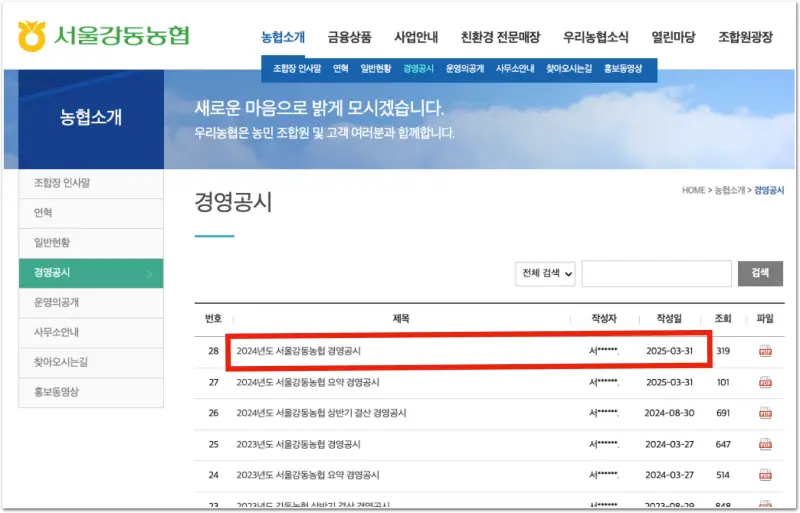Open the PDF file for post 24
Screen dimensions: 800x513
pos(765,475)
